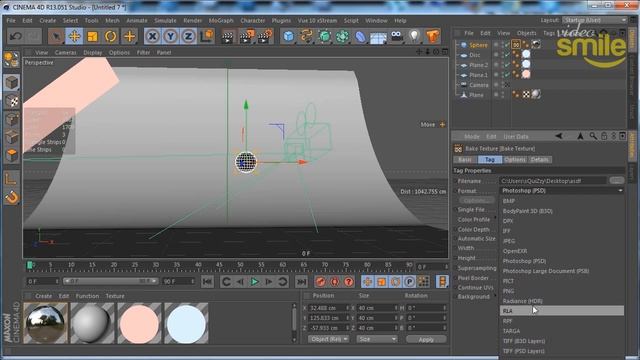
Task: Activate the Rotate tool
Action: coord(111,36)
